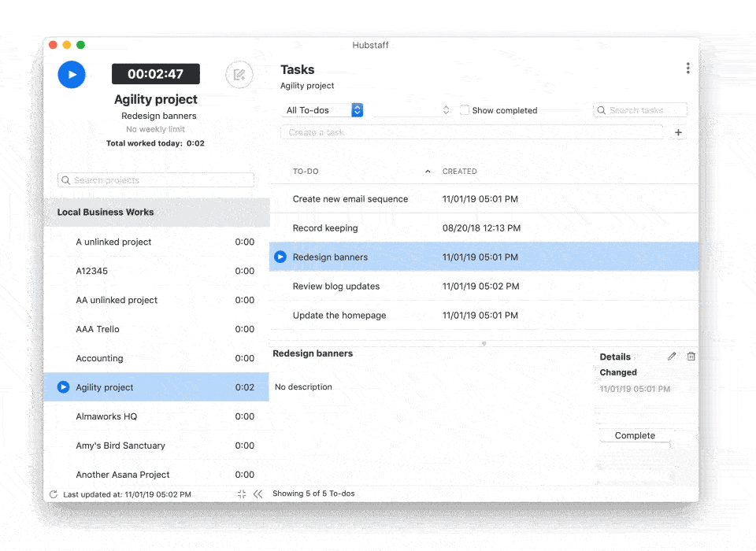Click the pane divider handle dot

click(484, 343)
